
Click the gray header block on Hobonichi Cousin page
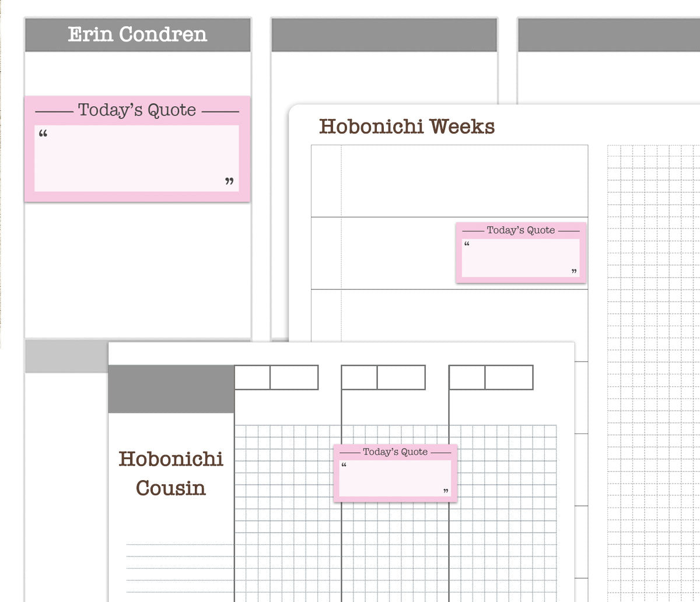tap(171, 389)
